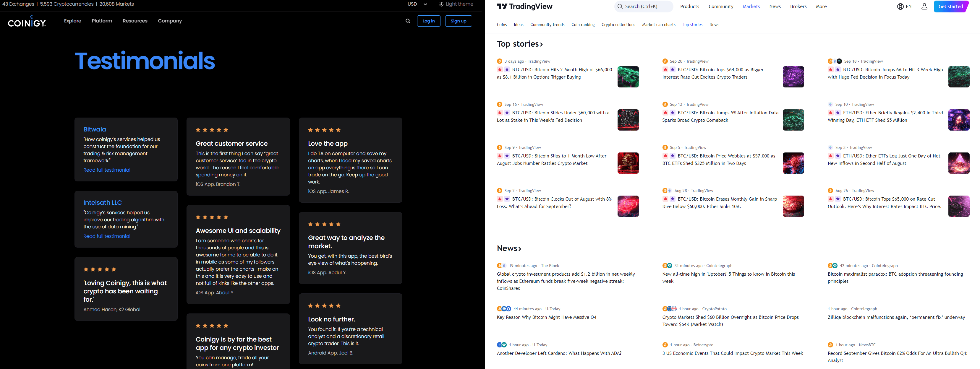Image resolution: width=980 pixels, height=369 pixels.
Task: Click thumbnail for Bitcoin Tops $65,000 story
Action: tap(959, 206)
